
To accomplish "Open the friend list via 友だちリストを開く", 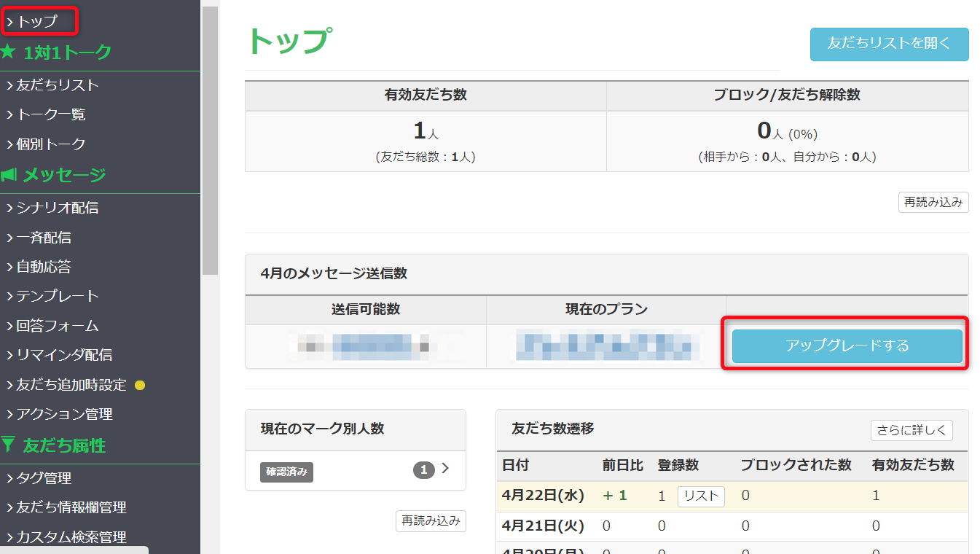I will [888, 44].
